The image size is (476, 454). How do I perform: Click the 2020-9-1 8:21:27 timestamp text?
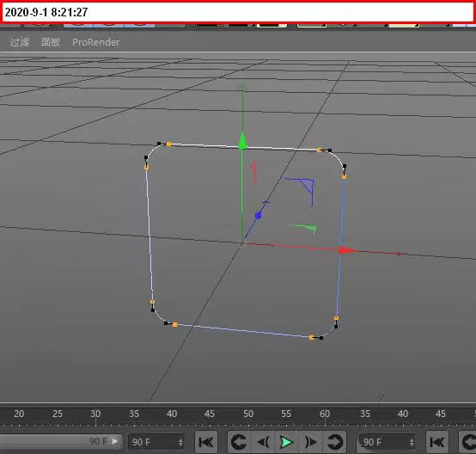pos(46,12)
